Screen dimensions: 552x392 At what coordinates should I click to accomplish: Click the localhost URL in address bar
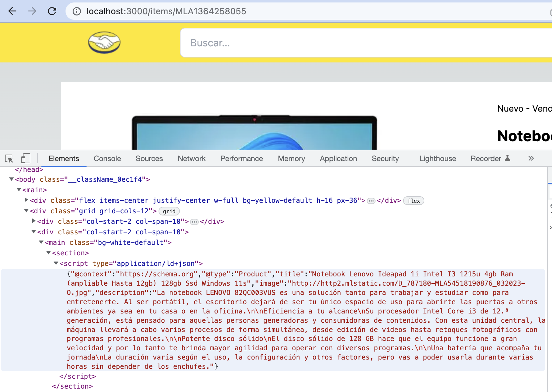pyautogui.click(x=166, y=11)
